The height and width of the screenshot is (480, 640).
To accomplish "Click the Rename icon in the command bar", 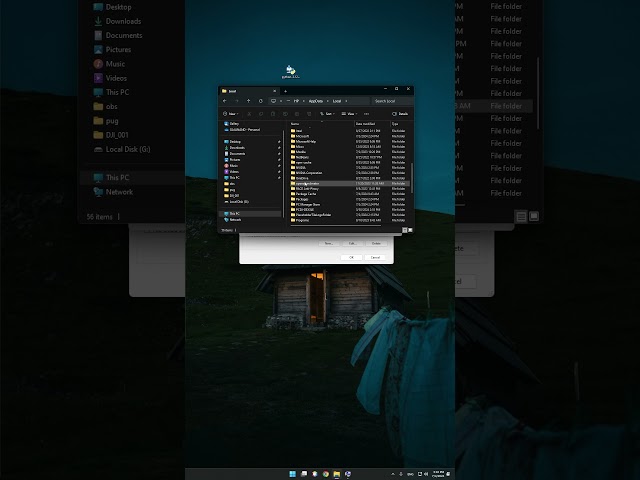I will pyautogui.click(x=285, y=114).
